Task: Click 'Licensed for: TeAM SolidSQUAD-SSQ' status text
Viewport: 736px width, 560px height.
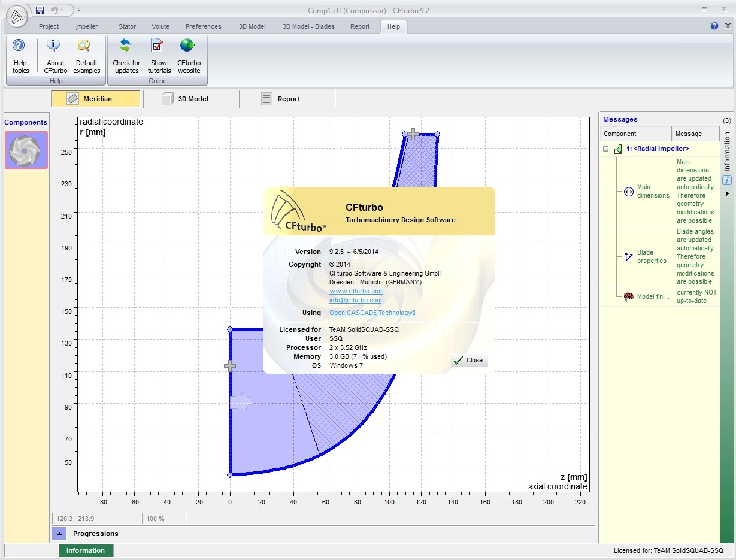Action: [668, 550]
